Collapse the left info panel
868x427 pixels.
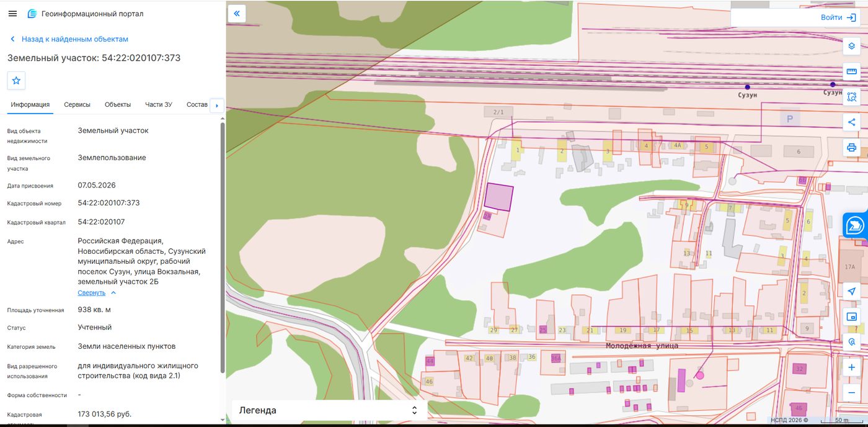[237, 13]
